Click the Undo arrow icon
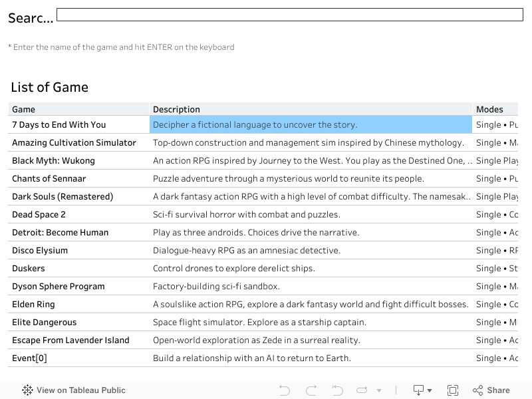Image resolution: width=532 pixels, height=399 pixels. point(285,390)
